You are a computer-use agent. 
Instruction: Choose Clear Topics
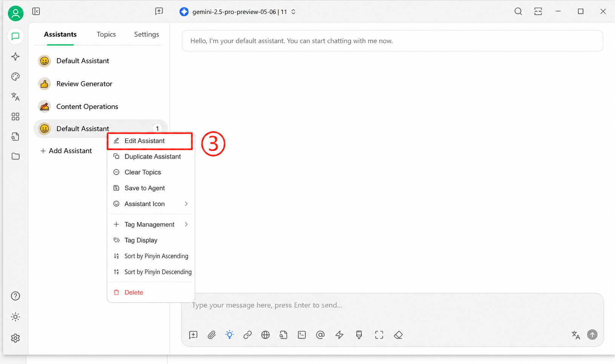[x=151, y=172]
